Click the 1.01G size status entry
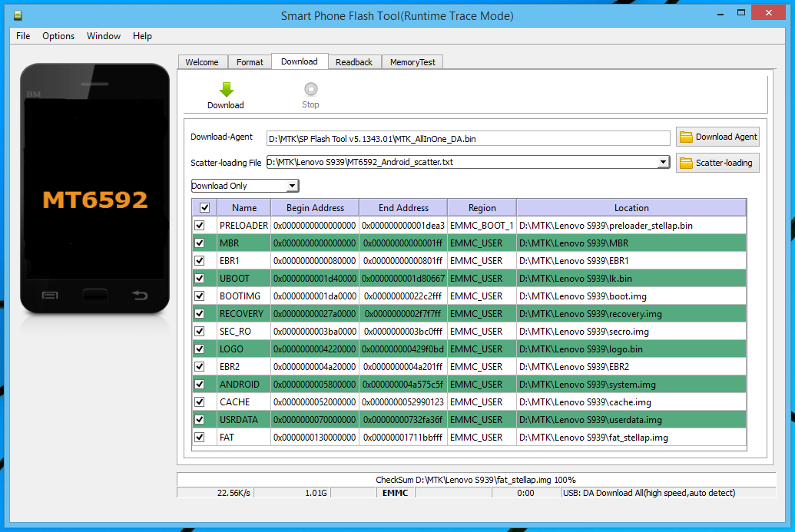The height and width of the screenshot is (532, 795). click(x=292, y=493)
